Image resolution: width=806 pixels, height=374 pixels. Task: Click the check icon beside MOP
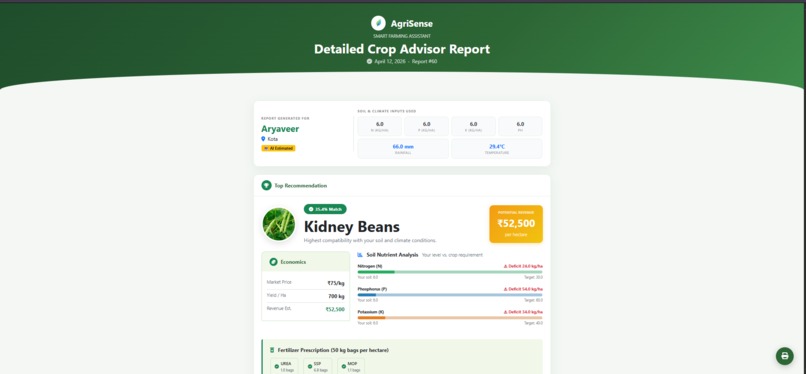(343, 366)
